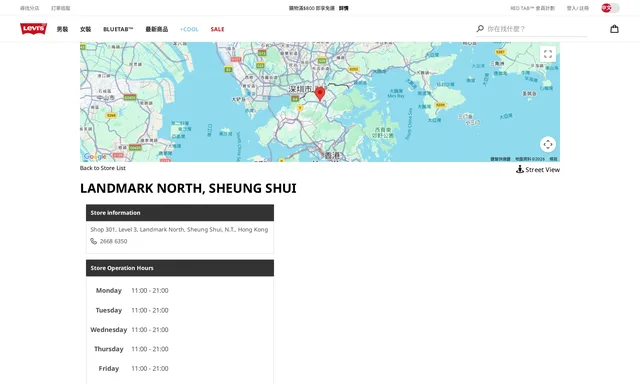This screenshot has width=640, height=384.
Task: Open RED TAB™ 會員計劃 link
Action: click(533, 8)
